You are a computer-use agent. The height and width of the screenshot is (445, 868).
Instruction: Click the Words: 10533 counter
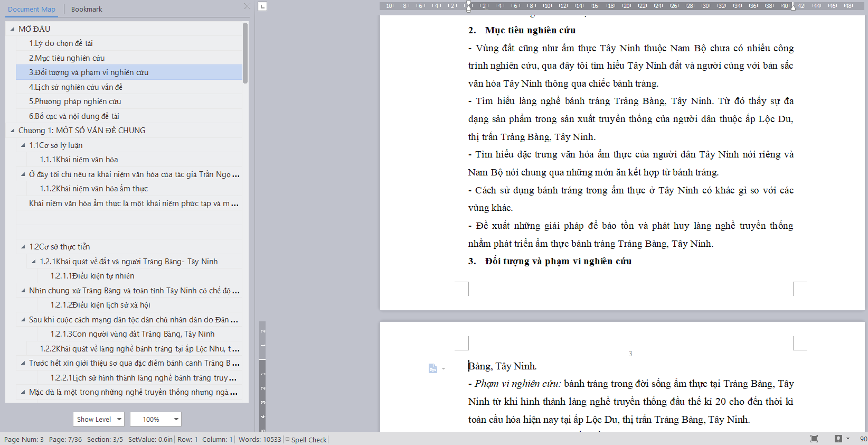coord(260,440)
